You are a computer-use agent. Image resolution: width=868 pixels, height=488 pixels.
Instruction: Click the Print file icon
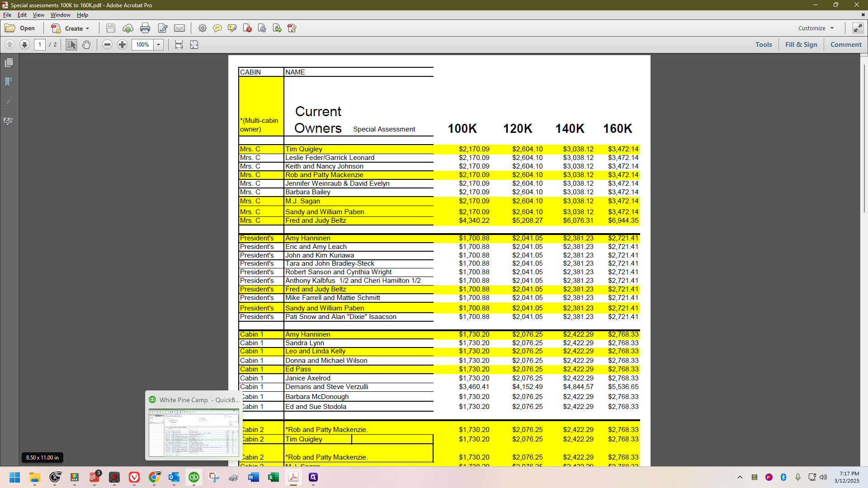coord(145,28)
